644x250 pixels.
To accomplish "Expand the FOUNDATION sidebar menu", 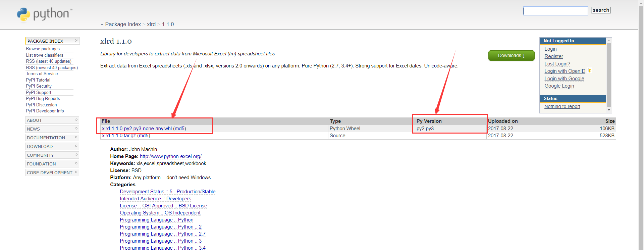I will [52, 164].
